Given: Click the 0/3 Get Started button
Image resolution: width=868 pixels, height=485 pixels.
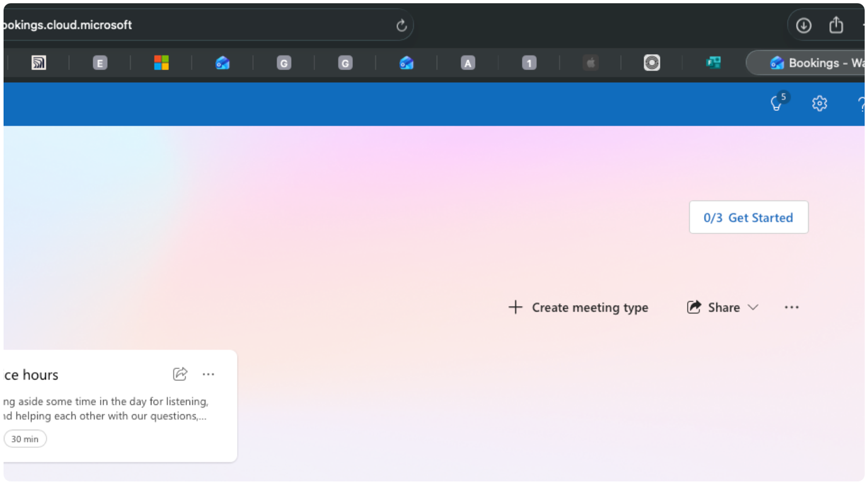Looking at the screenshot, I should 748,218.
